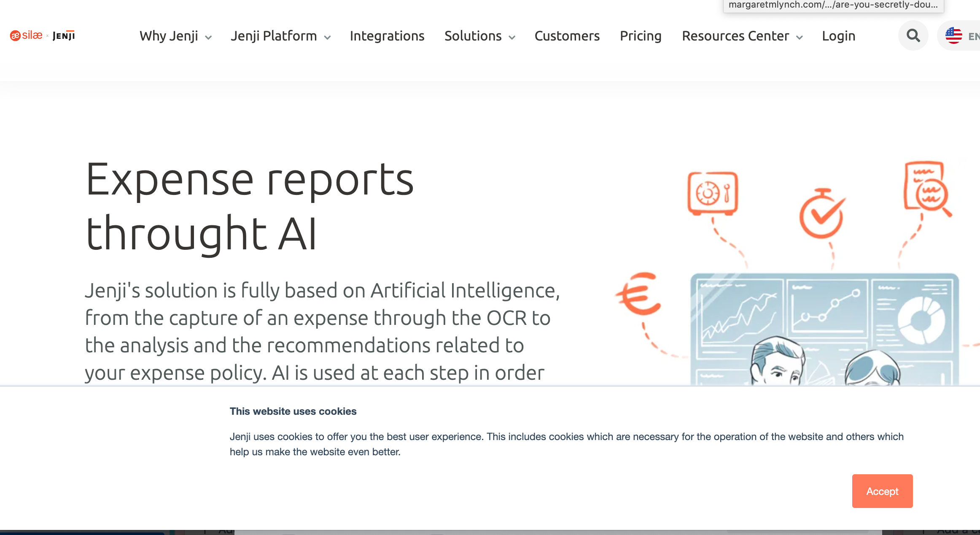
Task: Accept the cookies
Action: (x=882, y=491)
